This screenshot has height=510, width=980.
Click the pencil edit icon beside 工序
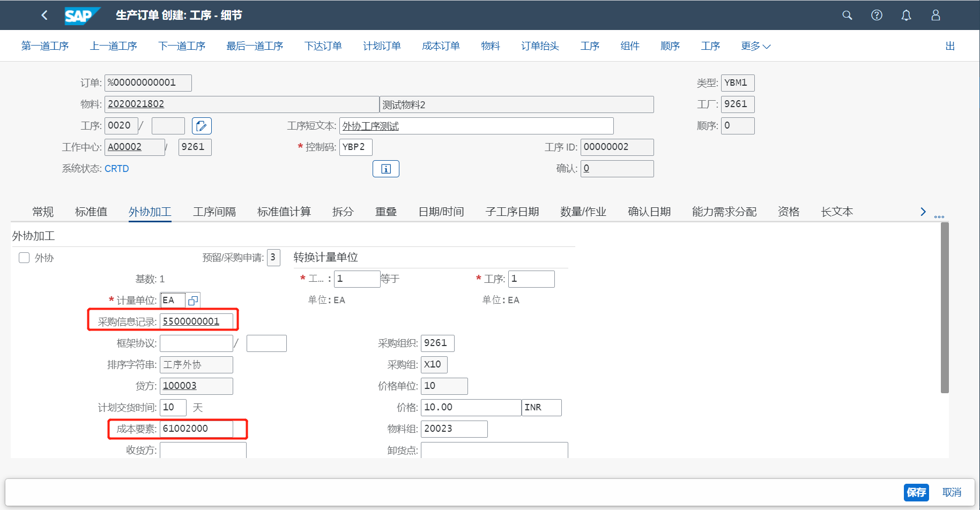pos(202,125)
